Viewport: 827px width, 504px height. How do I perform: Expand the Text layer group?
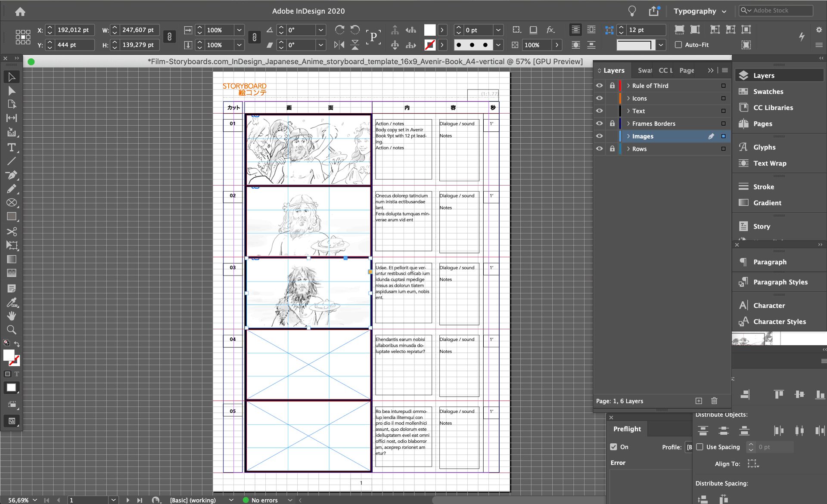(x=627, y=110)
